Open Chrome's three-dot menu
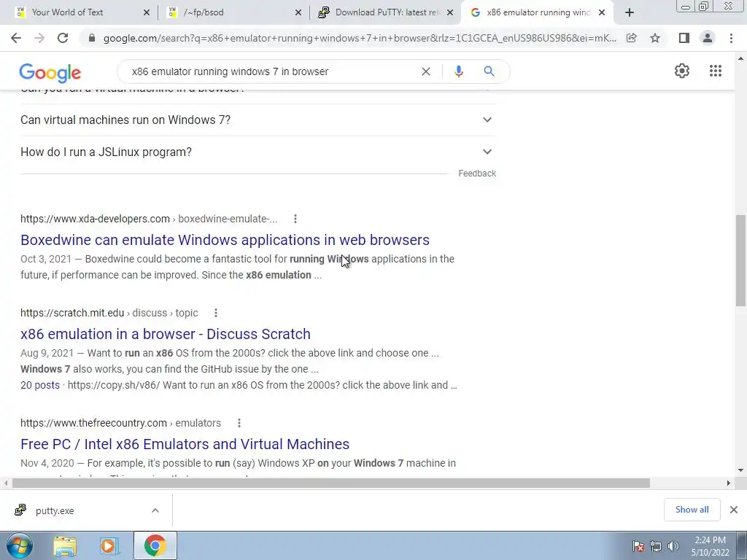This screenshot has width=747, height=560. coord(731,38)
